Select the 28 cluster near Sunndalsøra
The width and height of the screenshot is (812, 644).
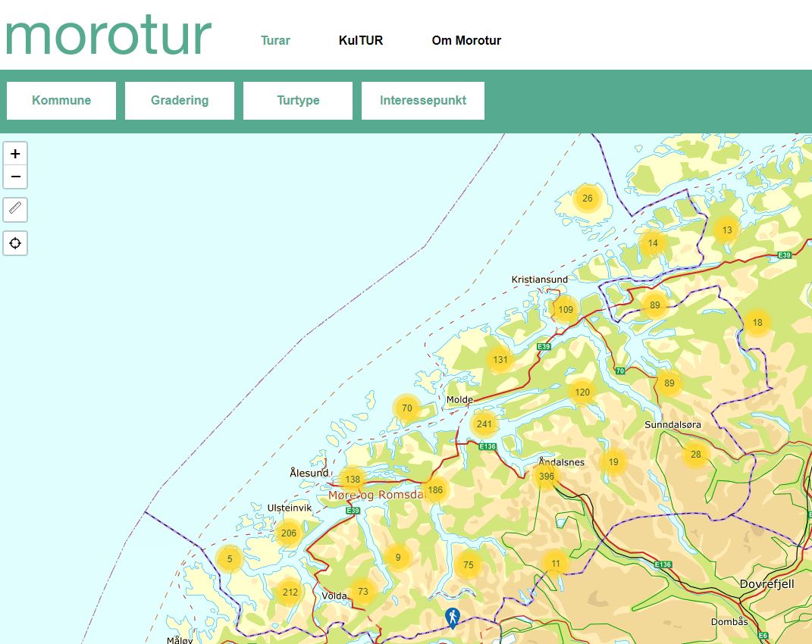click(695, 455)
